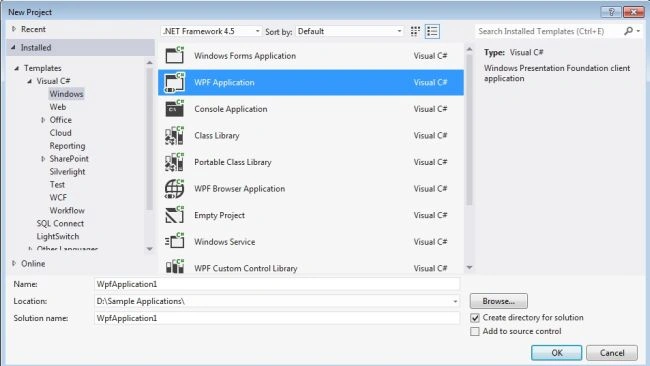Click the Windows Service template icon

tap(175, 242)
